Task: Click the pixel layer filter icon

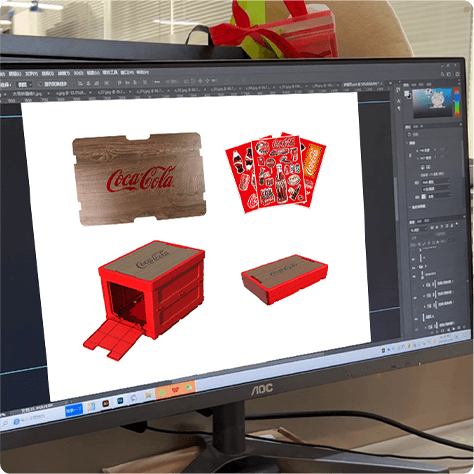Action: [x=431, y=227]
